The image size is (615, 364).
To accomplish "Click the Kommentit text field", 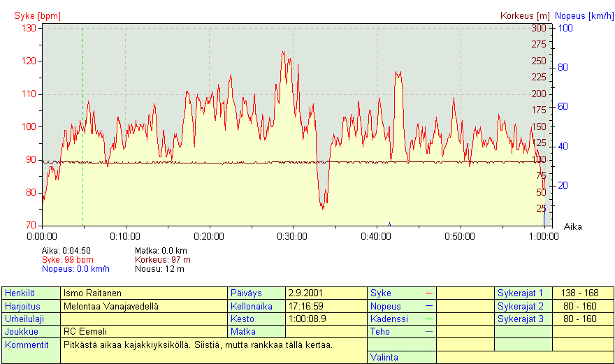I will (x=213, y=350).
